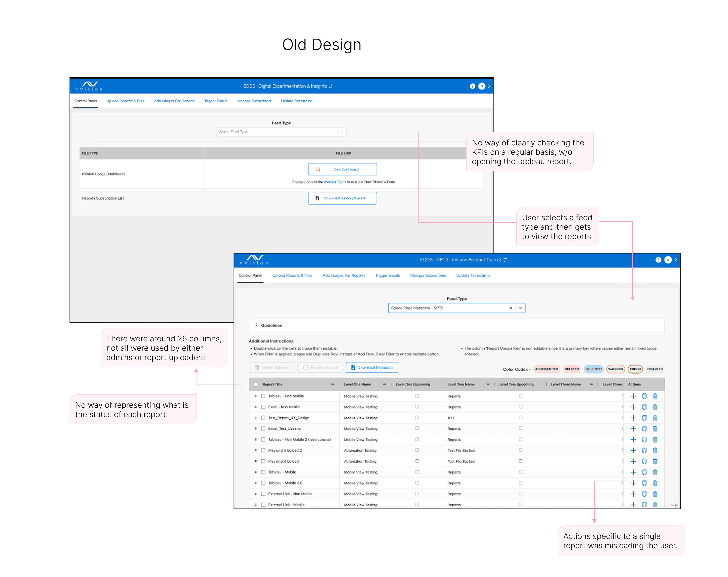Delete the Tableau - Non Mobile row

pos(655,396)
